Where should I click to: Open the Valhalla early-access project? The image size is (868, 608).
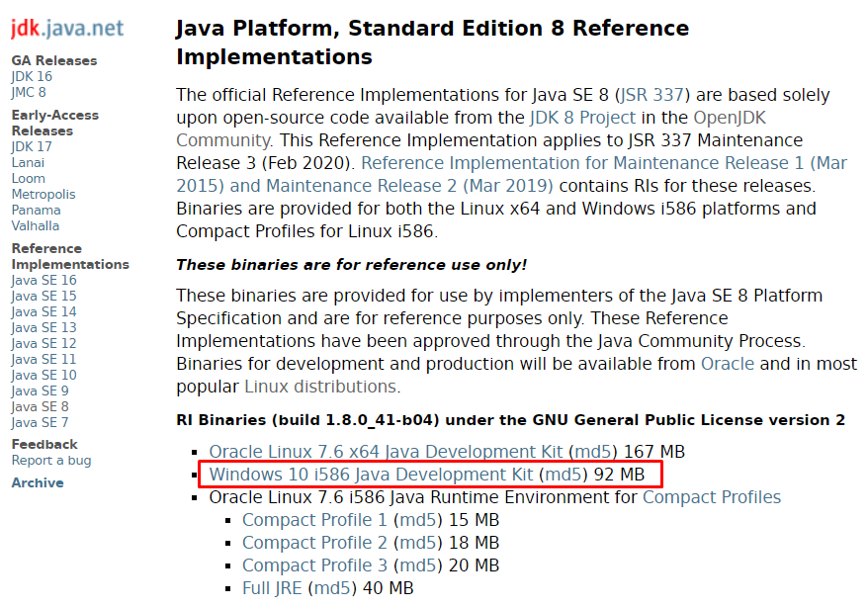tap(36, 226)
